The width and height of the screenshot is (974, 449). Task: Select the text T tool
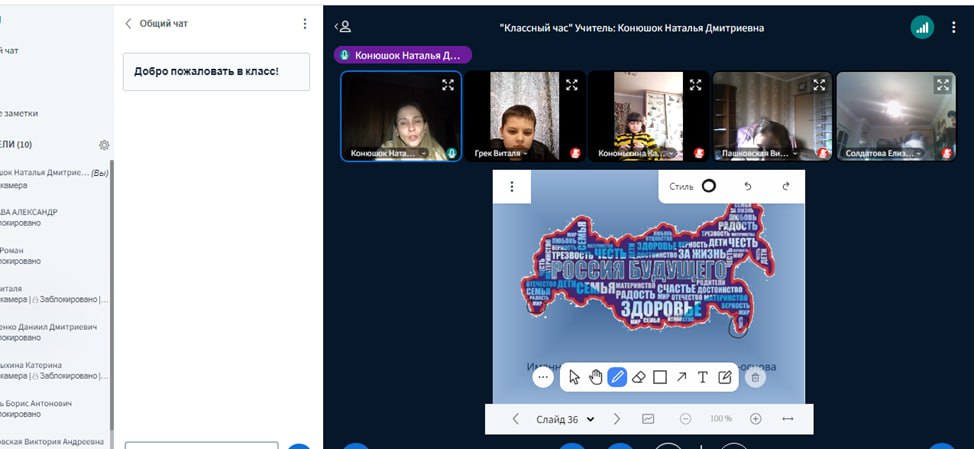(x=703, y=377)
